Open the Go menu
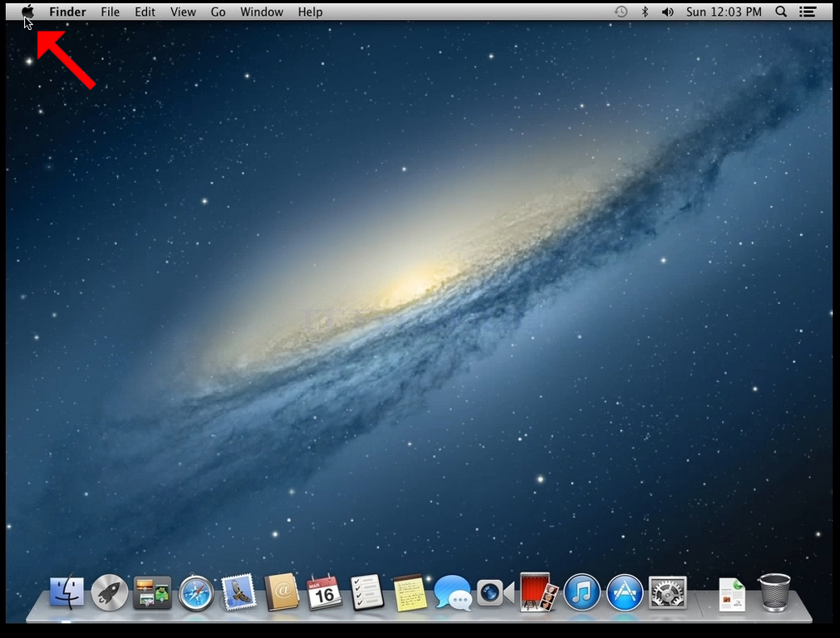 coord(218,12)
